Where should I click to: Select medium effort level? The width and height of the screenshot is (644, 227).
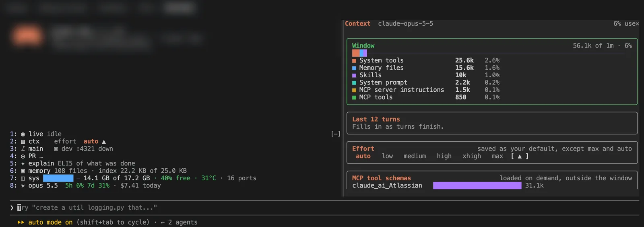pos(415,156)
